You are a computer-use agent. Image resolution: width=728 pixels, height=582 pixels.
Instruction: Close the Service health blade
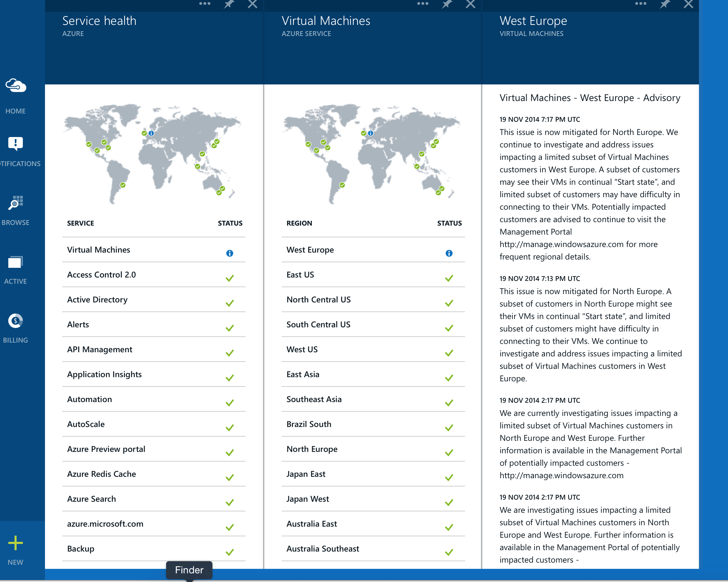pyautogui.click(x=253, y=4)
